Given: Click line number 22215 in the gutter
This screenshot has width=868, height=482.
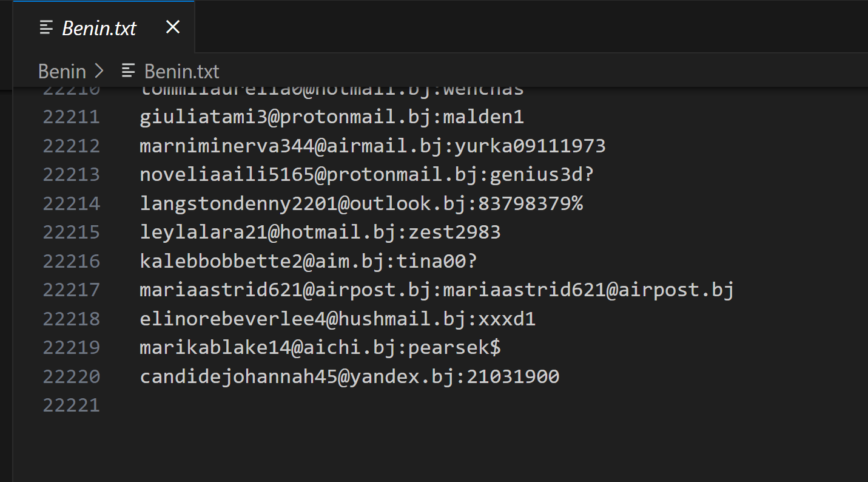Looking at the screenshot, I should [71, 232].
